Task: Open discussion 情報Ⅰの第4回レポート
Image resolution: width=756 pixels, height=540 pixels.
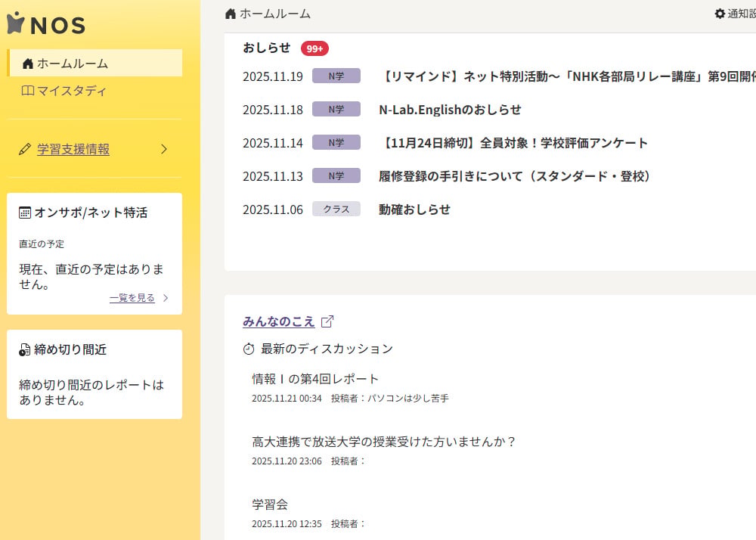Action: tap(315, 379)
